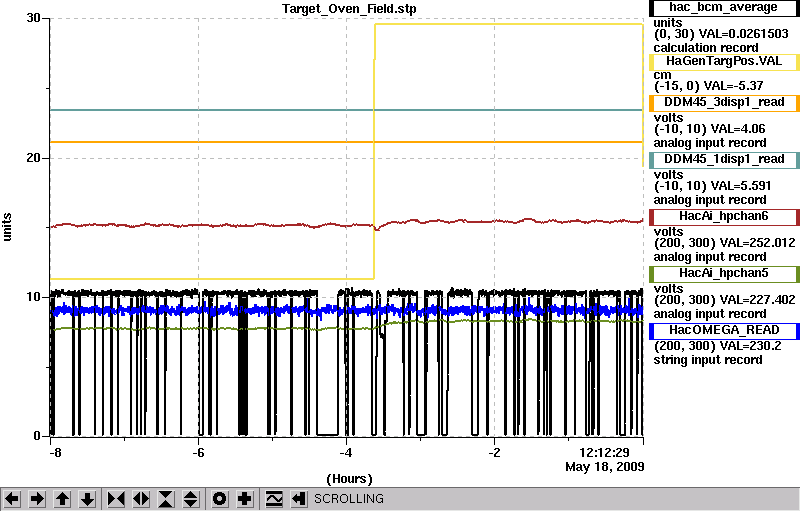Click the x-axis tick label -4
Screen dimensions: 800x511
[x=346, y=453]
